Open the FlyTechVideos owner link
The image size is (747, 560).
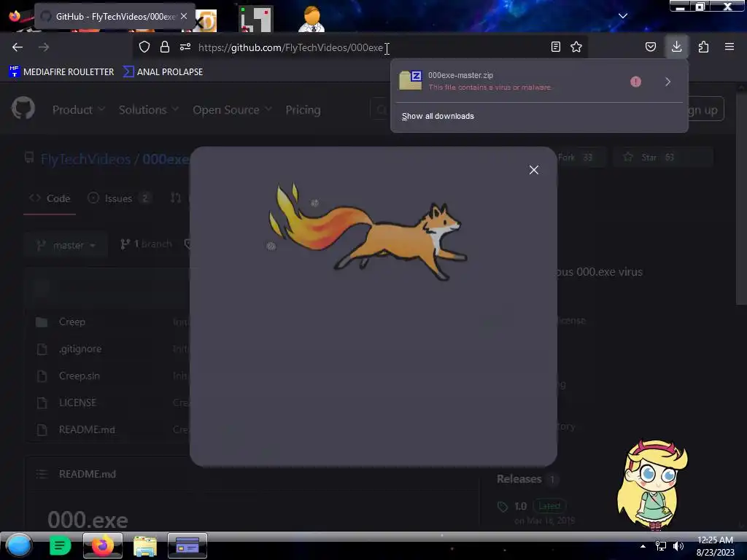click(86, 158)
